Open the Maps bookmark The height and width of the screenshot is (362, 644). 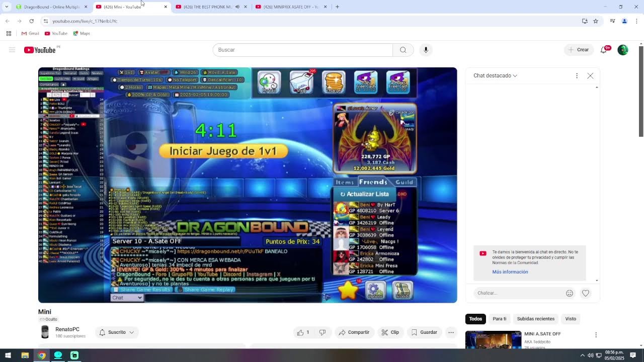pos(82,33)
